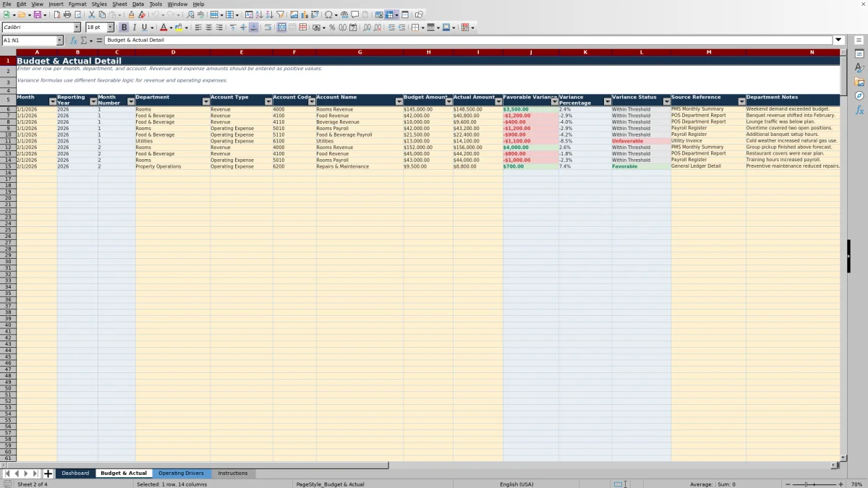The width and height of the screenshot is (868, 488).
Task: Click the scroll to last sheet arrow
Action: (x=35, y=474)
